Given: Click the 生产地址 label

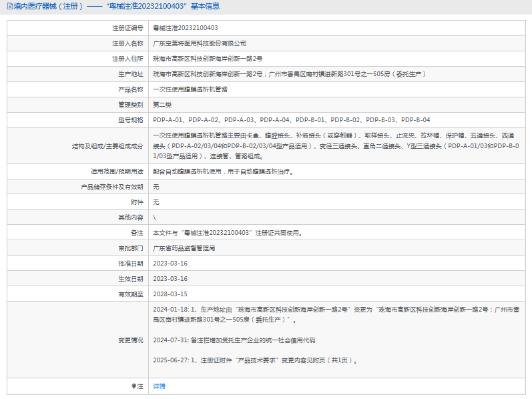Looking at the screenshot, I should (x=131, y=74).
